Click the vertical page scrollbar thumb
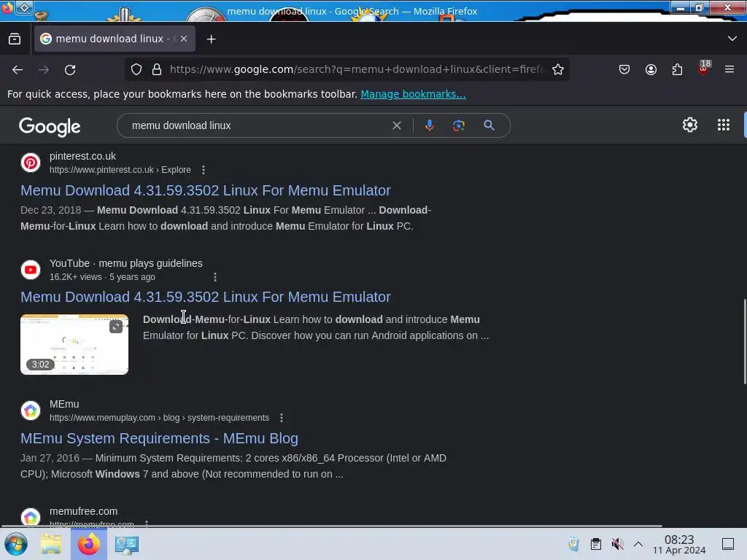This screenshot has height=560, width=747. (745, 341)
